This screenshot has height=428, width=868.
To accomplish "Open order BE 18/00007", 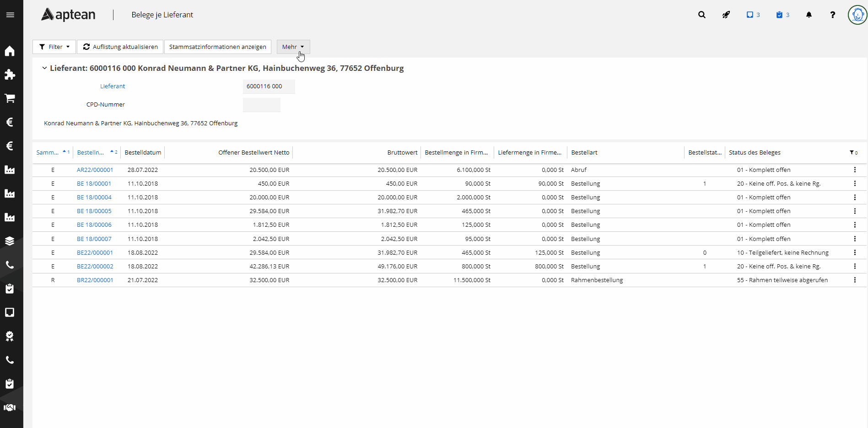I will click(x=94, y=239).
